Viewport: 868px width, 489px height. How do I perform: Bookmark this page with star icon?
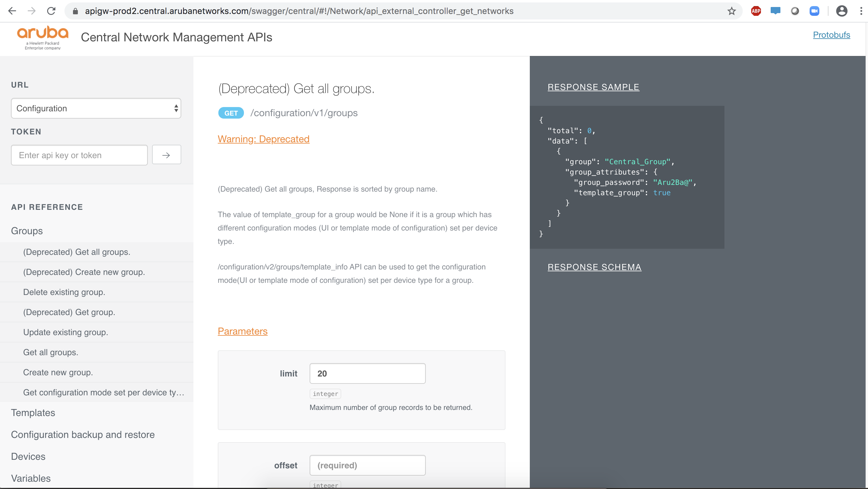[731, 11]
